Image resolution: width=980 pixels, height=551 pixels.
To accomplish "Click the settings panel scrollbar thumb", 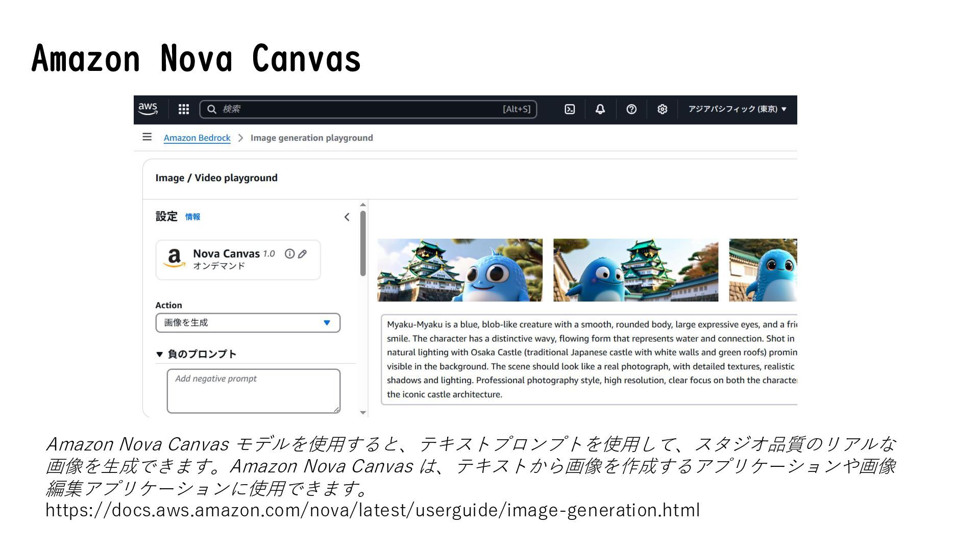I will [363, 243].
